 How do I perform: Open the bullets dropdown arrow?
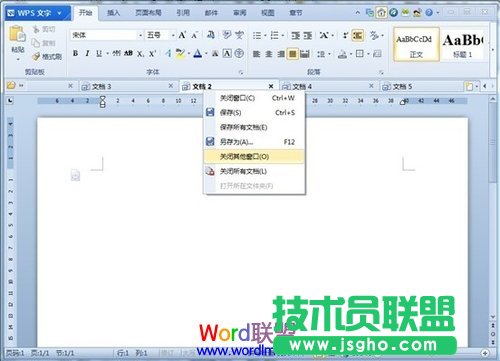coord(265,35)
